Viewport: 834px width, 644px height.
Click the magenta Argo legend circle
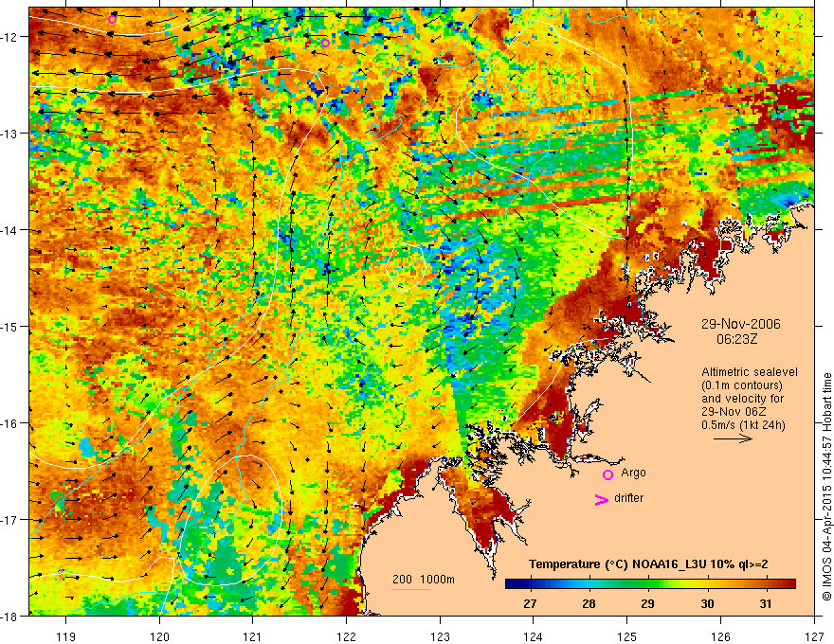point(607,474)
